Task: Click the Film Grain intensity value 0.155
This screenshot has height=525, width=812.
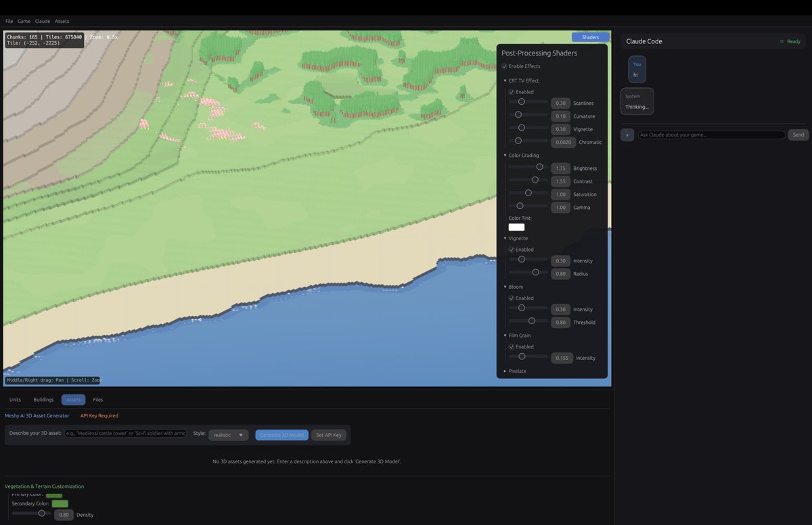Action: 562,358
